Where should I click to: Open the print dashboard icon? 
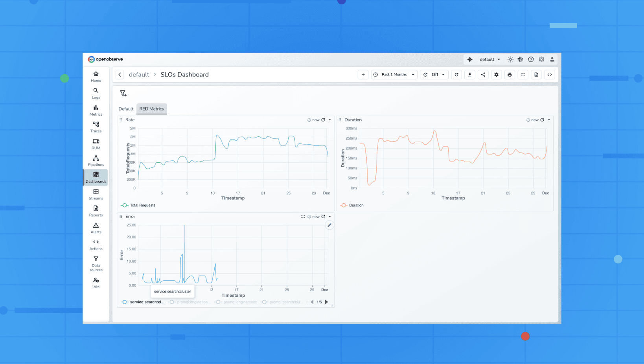510,74
